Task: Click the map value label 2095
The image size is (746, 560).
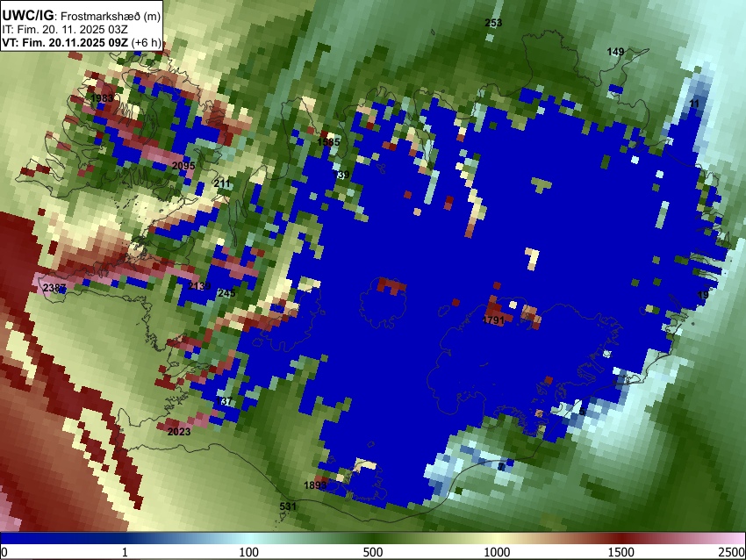Action: pyautogui.click(x=183, y=166)
